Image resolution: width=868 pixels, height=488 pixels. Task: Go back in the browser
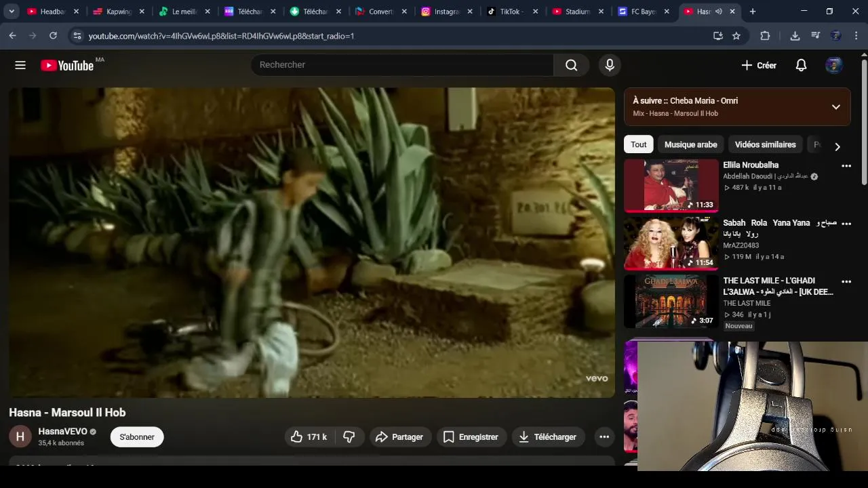click(x=13, y=36)
